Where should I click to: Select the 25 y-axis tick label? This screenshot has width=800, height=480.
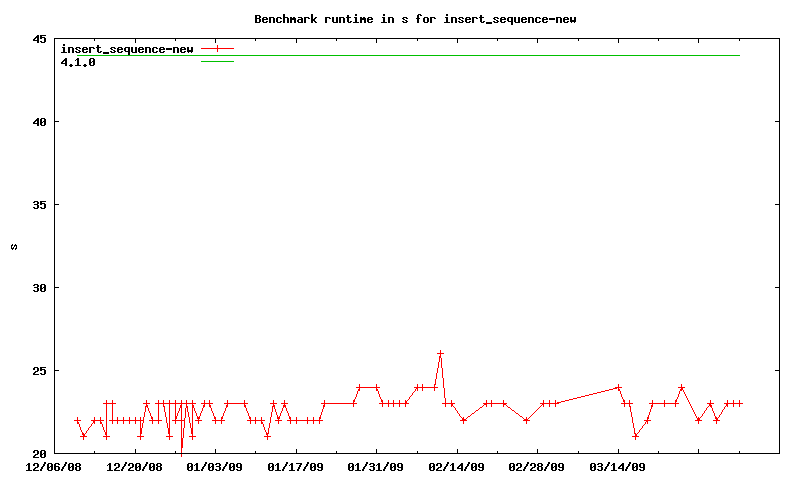point(40,371)
